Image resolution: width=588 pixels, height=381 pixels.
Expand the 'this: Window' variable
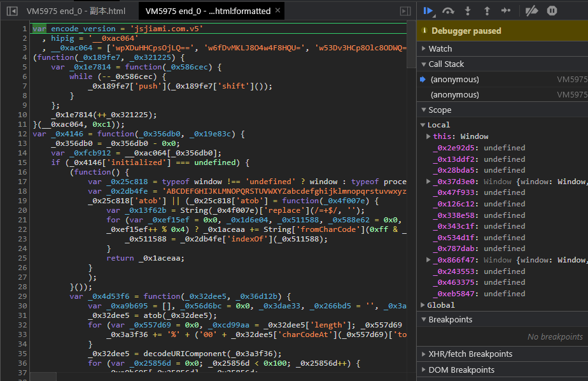[428, 136]
